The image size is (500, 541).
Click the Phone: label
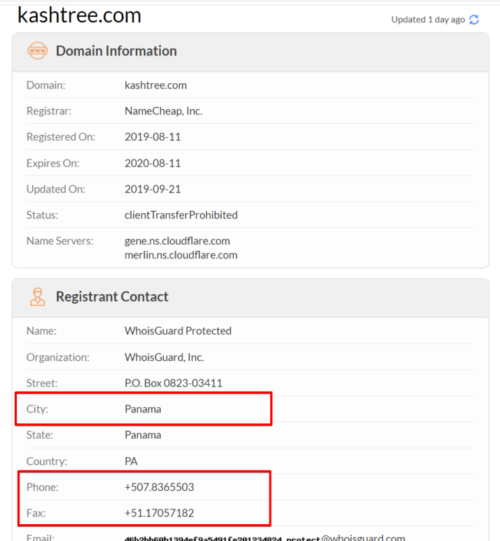[x=42, y=487]
